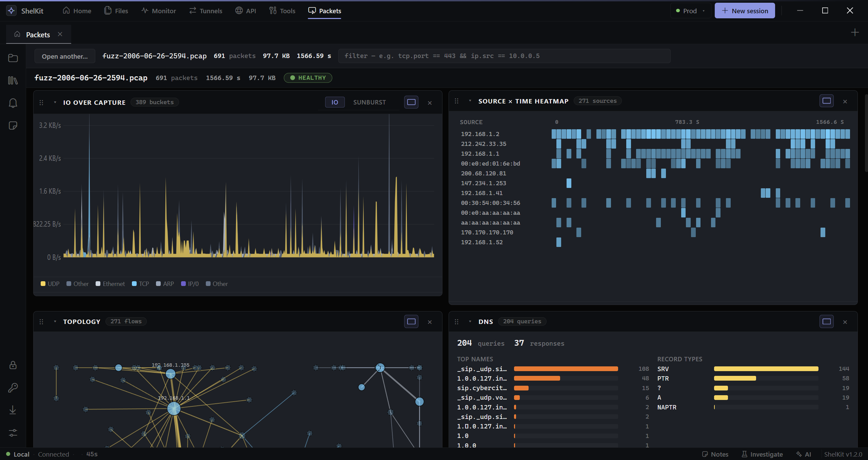868x460 pixels.
Task: Open API in top navigation
Action: [246, 11]
